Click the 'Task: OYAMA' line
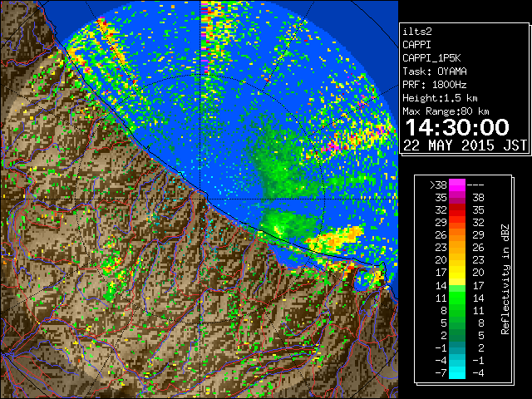 click(x=434, y=71)
